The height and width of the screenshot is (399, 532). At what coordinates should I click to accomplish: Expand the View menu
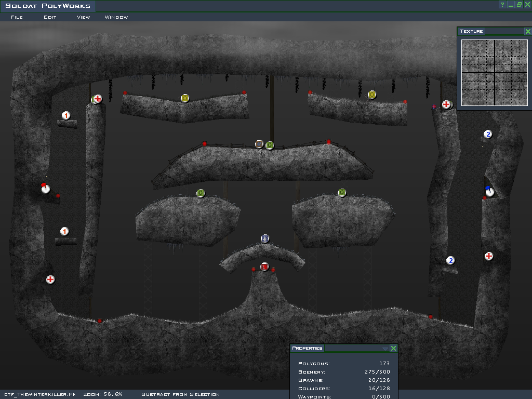[x=83, y=17]
